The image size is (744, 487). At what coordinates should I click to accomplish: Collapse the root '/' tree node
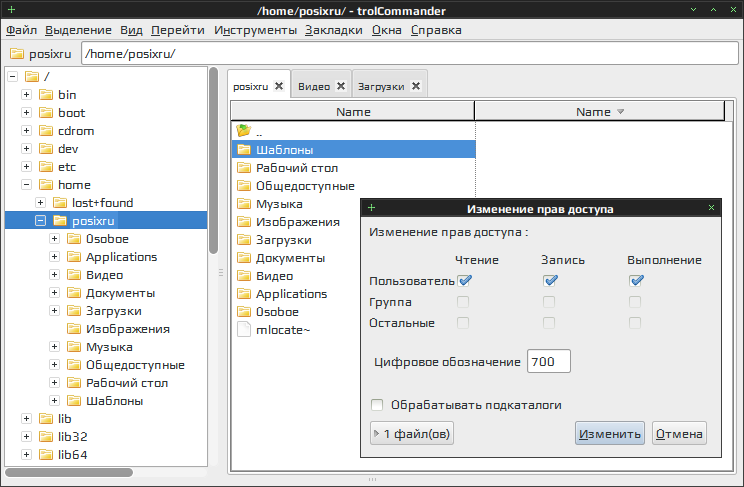pos(13,76)
